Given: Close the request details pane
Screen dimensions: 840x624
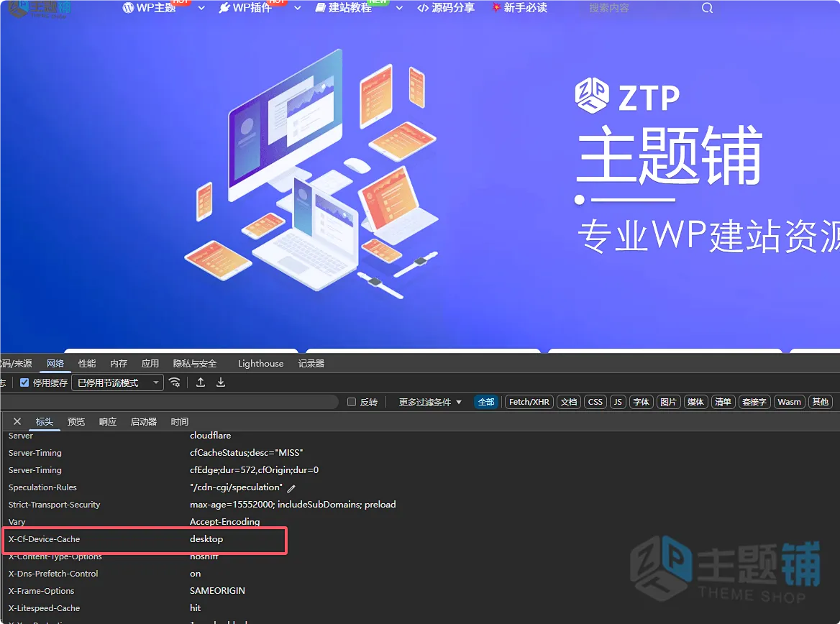Looking at the screenshot, I should [x=17, y=421].
